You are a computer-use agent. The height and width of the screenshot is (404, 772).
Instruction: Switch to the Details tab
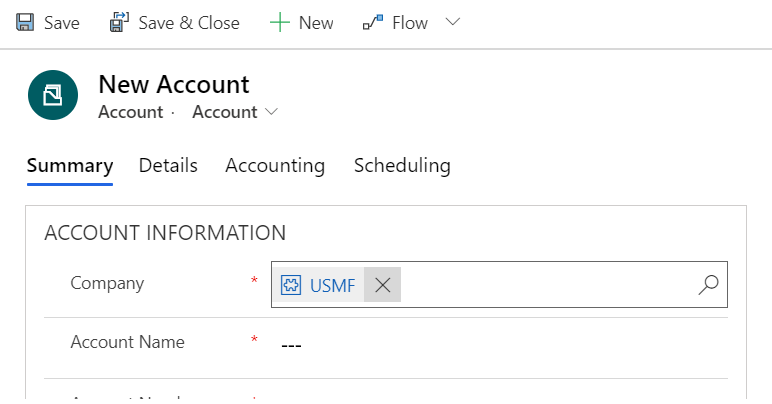pos(168,165)
